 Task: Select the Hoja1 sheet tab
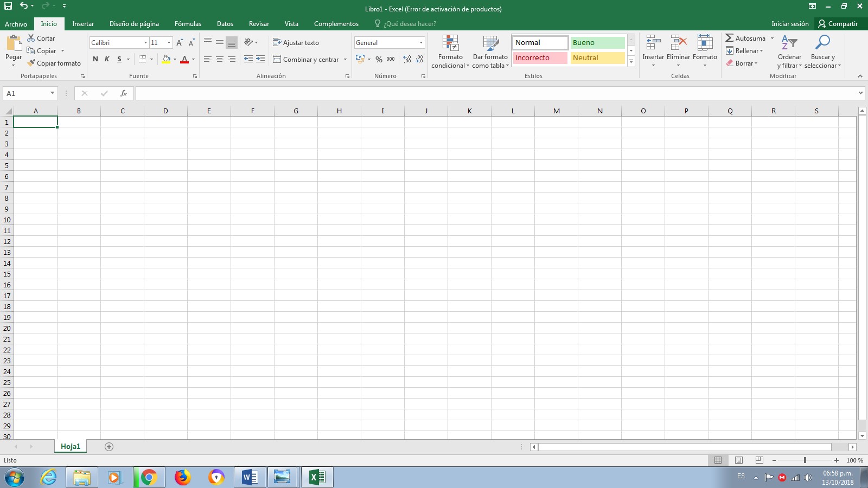(x=71, y=447)
